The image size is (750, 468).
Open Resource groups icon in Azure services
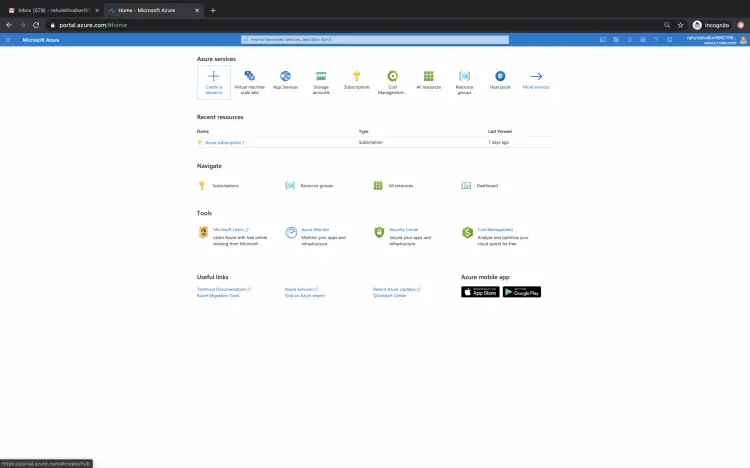pos(464,76)
